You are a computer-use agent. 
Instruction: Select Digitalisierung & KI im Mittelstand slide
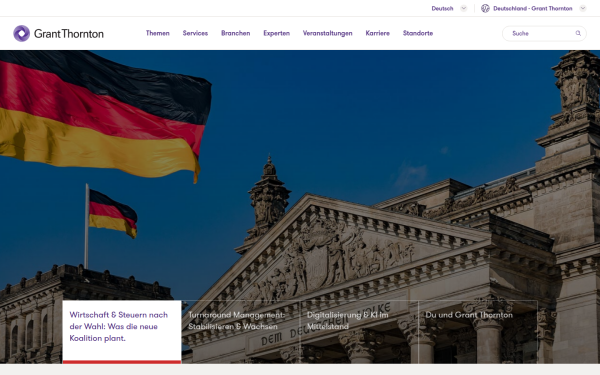click(x=359, y=331)
